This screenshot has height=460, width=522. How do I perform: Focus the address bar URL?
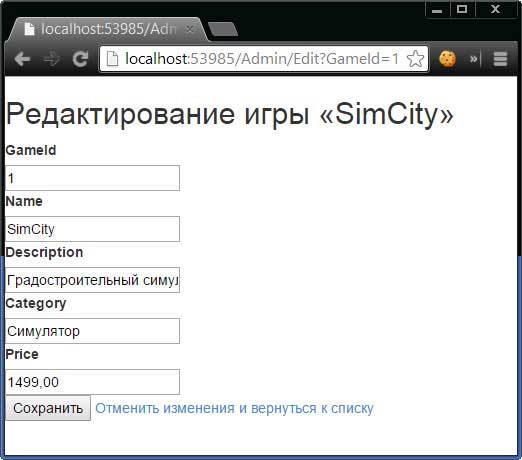tap(261, 59)
